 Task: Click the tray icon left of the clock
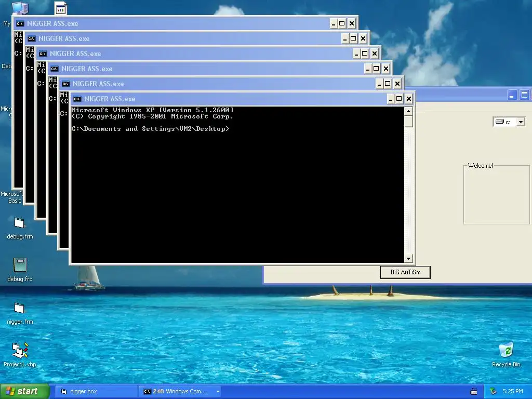point(494,392)
